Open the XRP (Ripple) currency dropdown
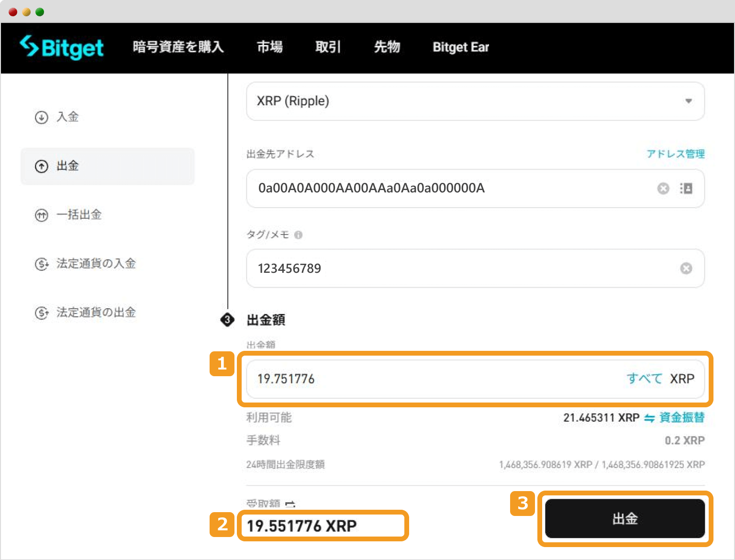The image size is (735, 560). 475,101
